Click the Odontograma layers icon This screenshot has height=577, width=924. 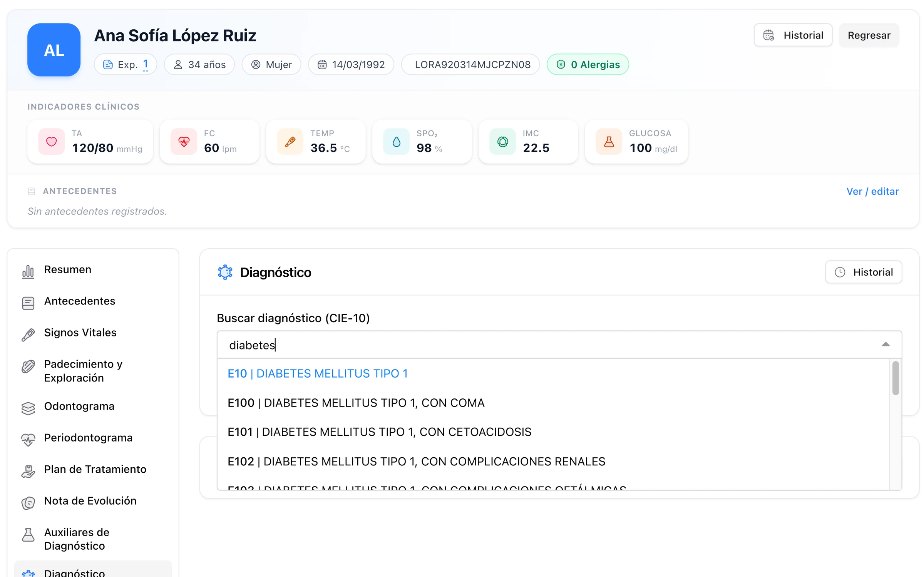(28, 408)
